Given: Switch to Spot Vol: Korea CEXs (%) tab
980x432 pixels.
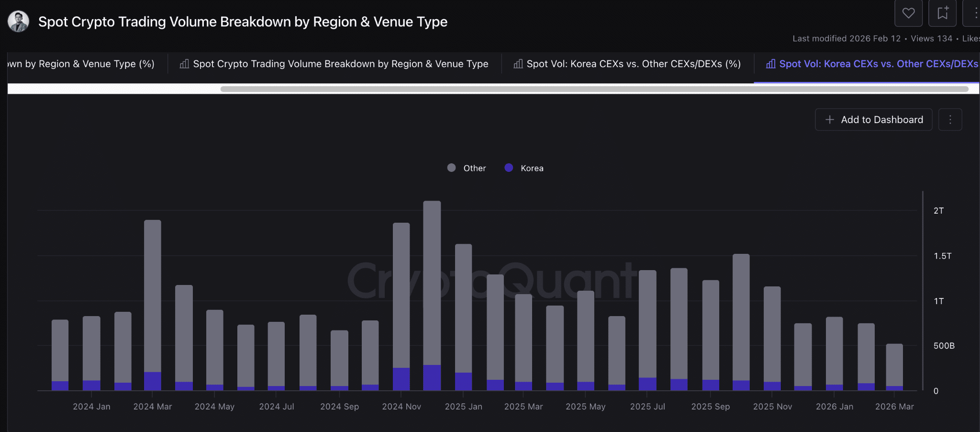Looking at the screenshot, I should (x=633, y=64).
